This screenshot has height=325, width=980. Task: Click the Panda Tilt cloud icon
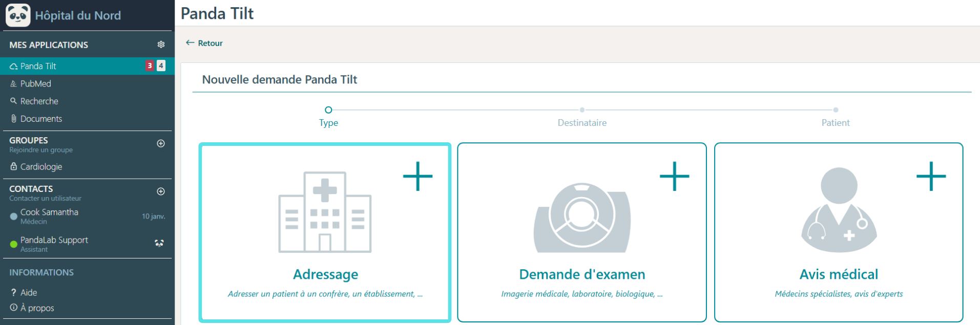14,66
